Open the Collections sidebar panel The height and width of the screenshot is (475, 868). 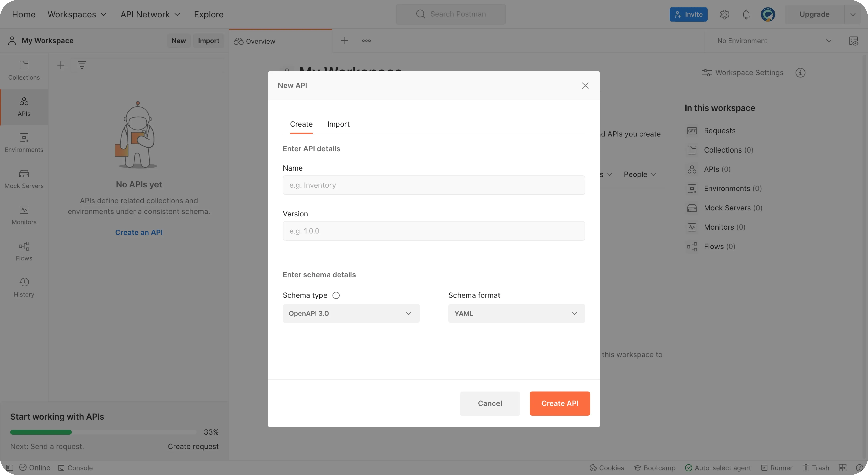click(24, 70)
